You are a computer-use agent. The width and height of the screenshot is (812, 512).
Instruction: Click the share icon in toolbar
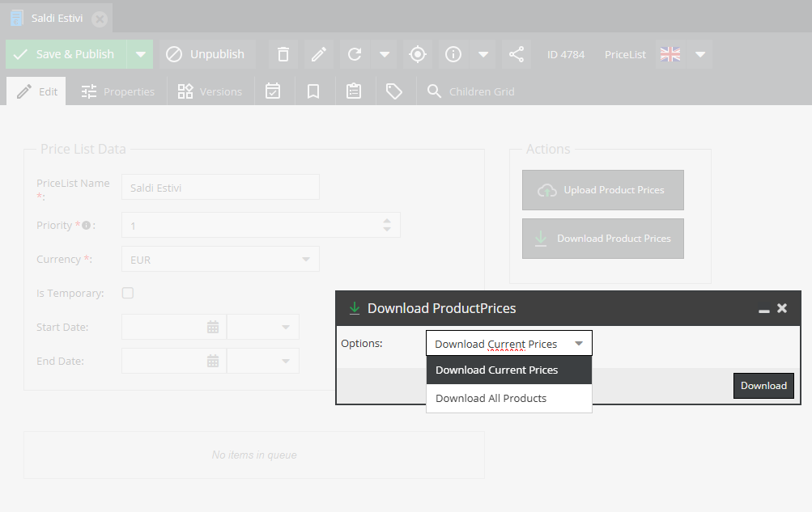point(517,54)
